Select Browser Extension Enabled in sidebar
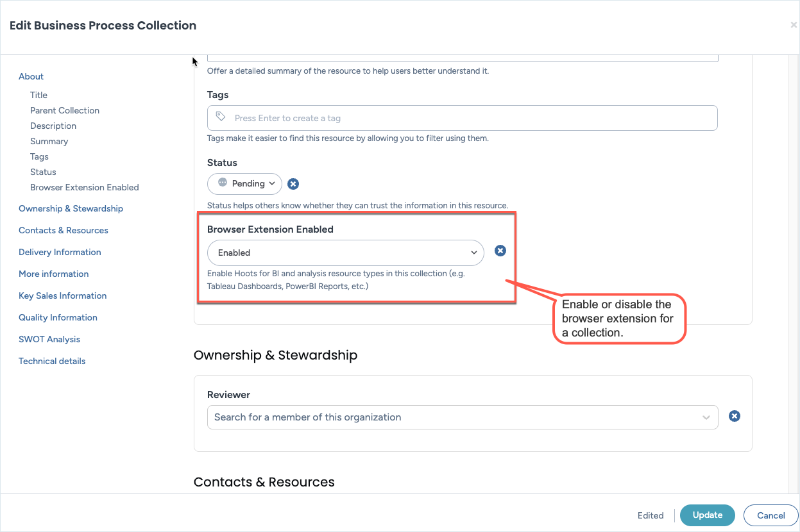This screenshot has height=532, width=800. tap(84, 187)
